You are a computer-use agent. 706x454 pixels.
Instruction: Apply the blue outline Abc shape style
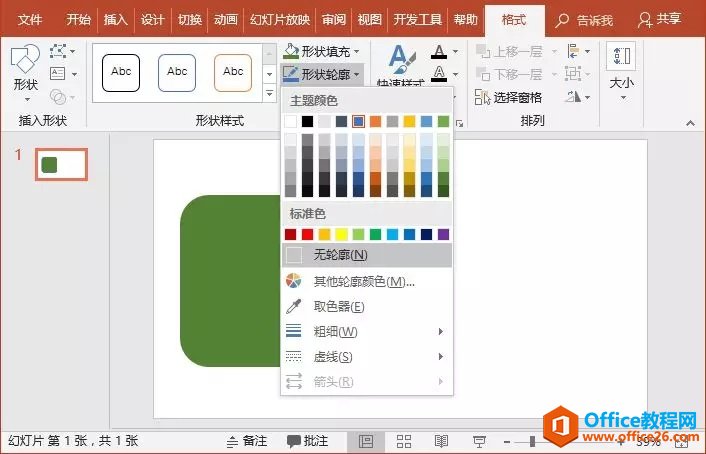pos(177,73)
